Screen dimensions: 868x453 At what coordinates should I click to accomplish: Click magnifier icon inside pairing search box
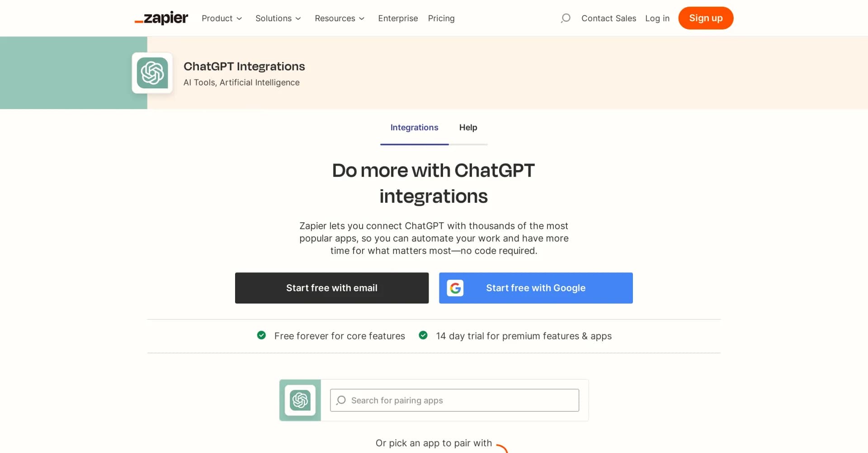pos(341,400)
